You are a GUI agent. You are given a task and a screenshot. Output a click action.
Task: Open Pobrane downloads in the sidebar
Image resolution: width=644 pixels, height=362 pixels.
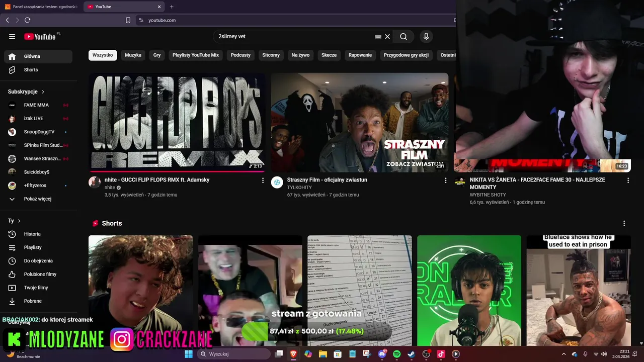tap(38, 301)
